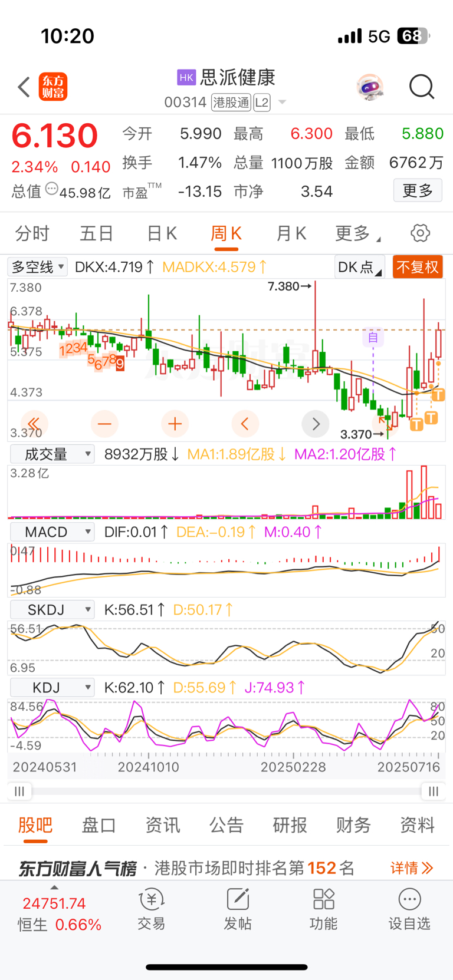This screenshot has width=453, height=980.
Task: Tap the left timeline range handle
Action: click(x=19, y=791)
